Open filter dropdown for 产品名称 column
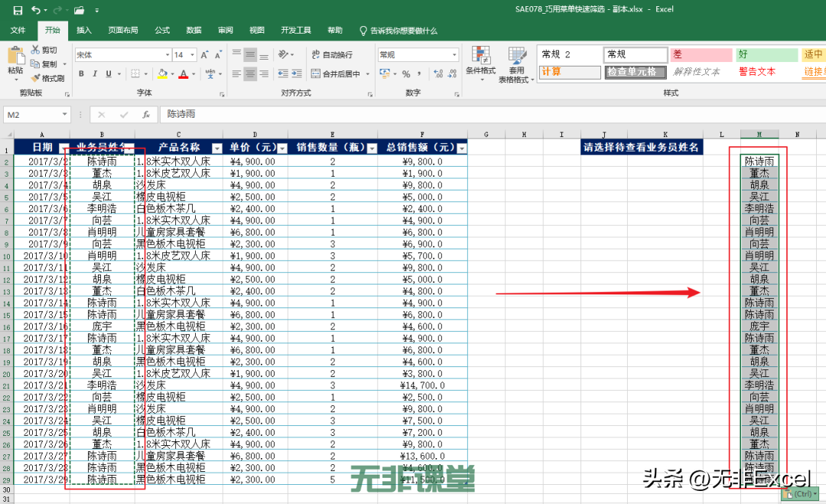This screenshot has width=826, height=504. [x=216, y=148]
